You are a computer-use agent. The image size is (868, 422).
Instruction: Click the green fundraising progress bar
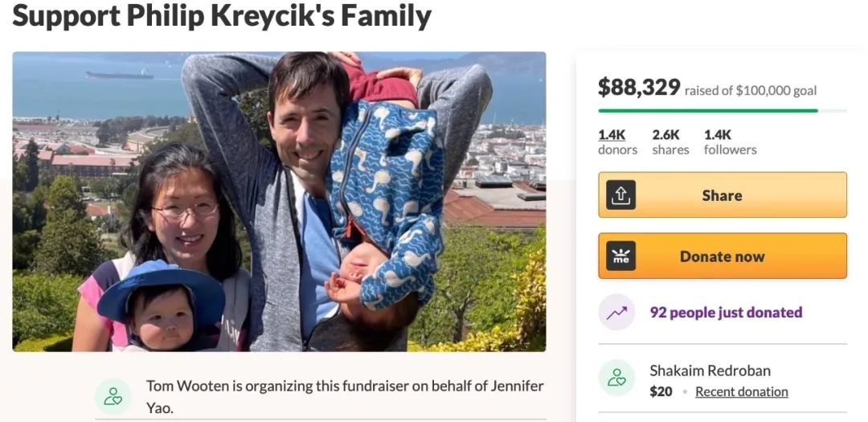point(723,111)
